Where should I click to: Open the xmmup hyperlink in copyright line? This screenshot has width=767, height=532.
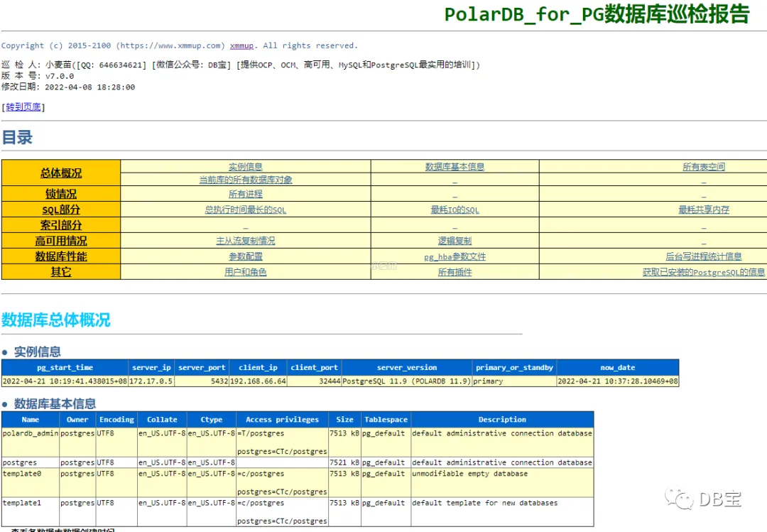[x=241, y=45]
